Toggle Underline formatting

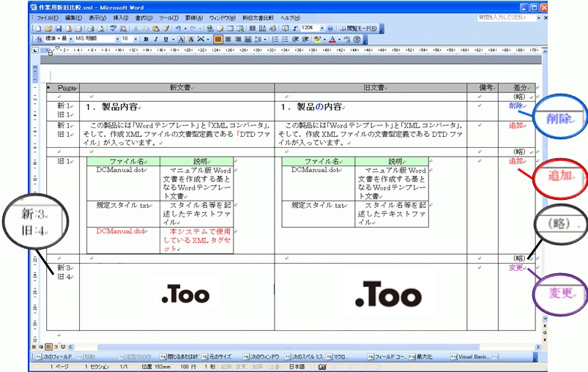click(x=165, y=39)
